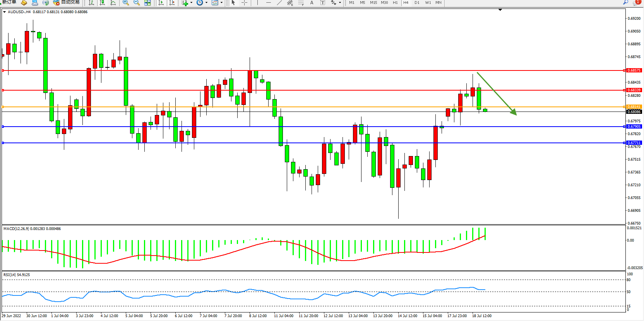Switch to the D1 timeframe

tap(417, 3)
